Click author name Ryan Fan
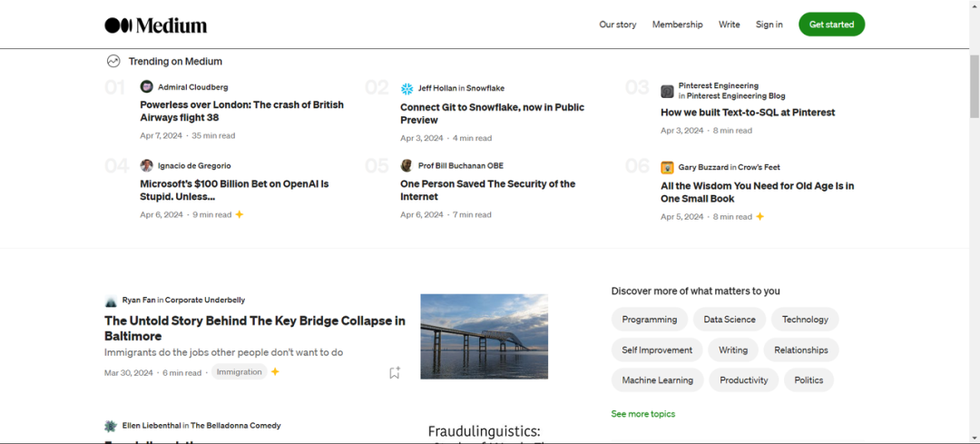 139,301
